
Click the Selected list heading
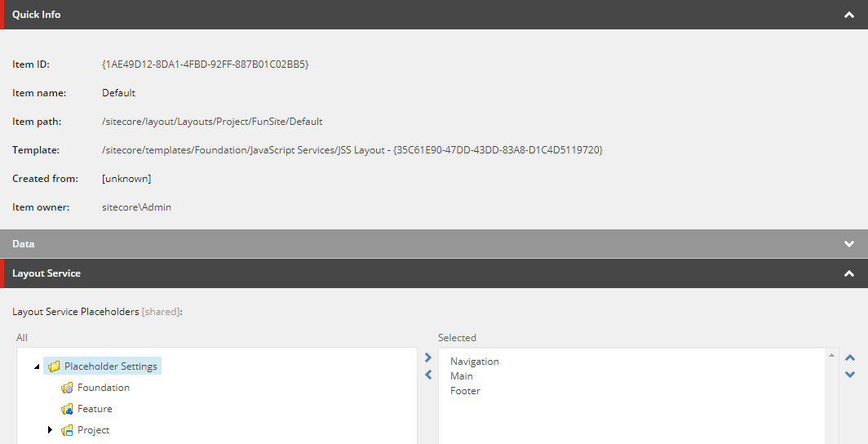pyautogui.click(x=457, y=338)
